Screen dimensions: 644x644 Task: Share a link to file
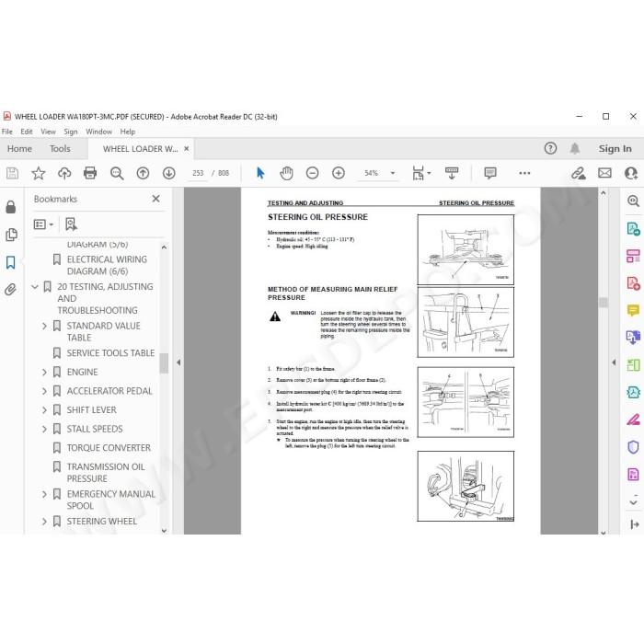(x=579, y=173)
